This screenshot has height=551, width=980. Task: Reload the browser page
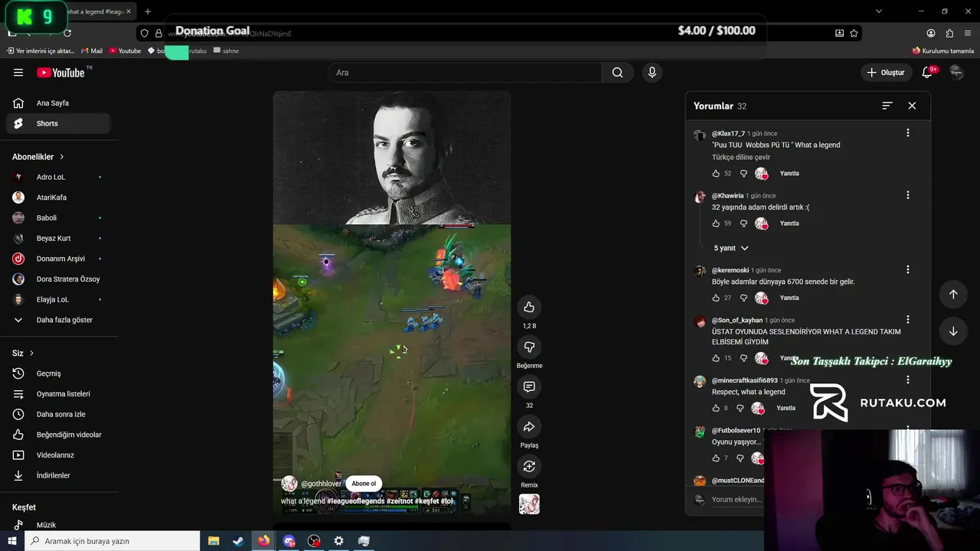(67, 33)
